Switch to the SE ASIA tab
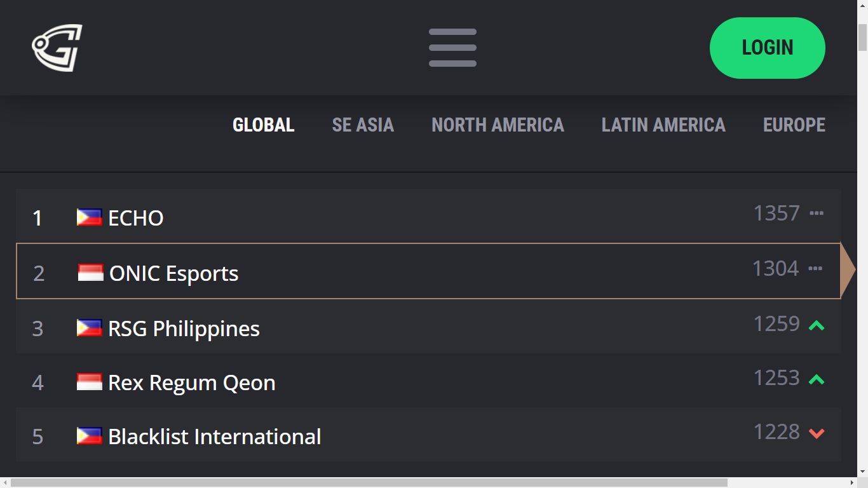The width and height of the screenshot is (868, 488). click(363, 125)
